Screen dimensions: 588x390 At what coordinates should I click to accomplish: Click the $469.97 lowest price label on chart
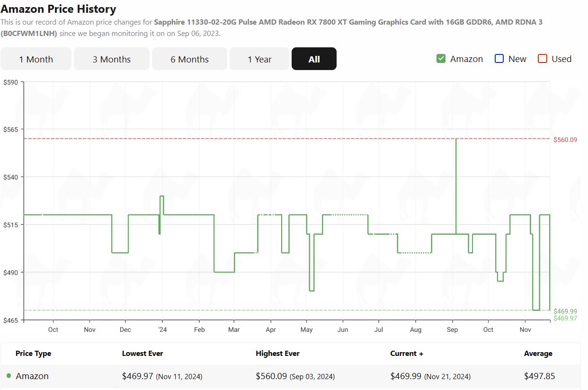point(565,318)
